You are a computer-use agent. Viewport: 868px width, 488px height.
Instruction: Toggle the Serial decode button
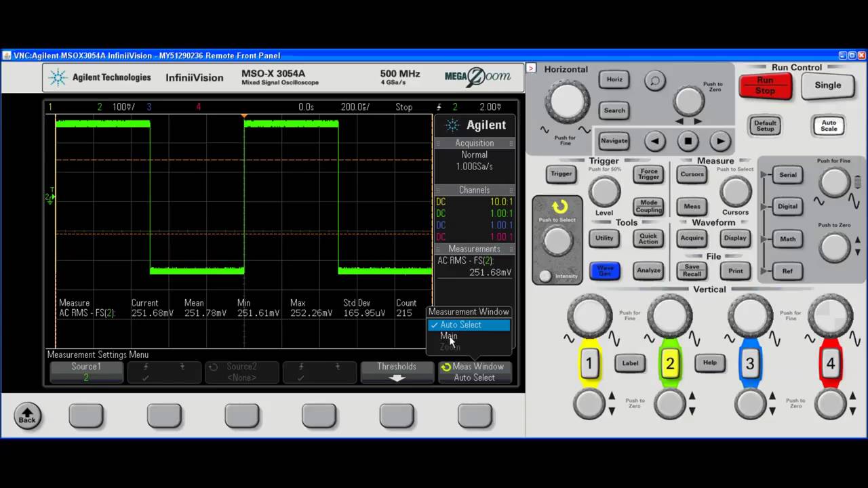click(x=787, y=175)
